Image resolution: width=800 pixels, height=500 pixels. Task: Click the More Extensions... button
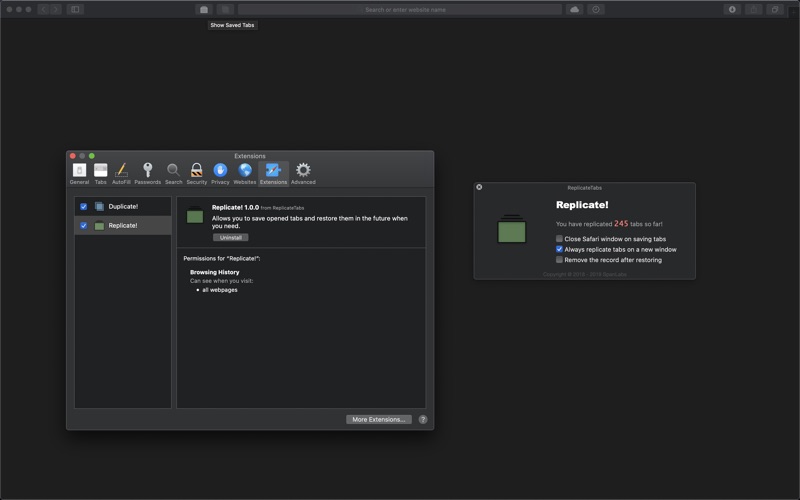379,419
